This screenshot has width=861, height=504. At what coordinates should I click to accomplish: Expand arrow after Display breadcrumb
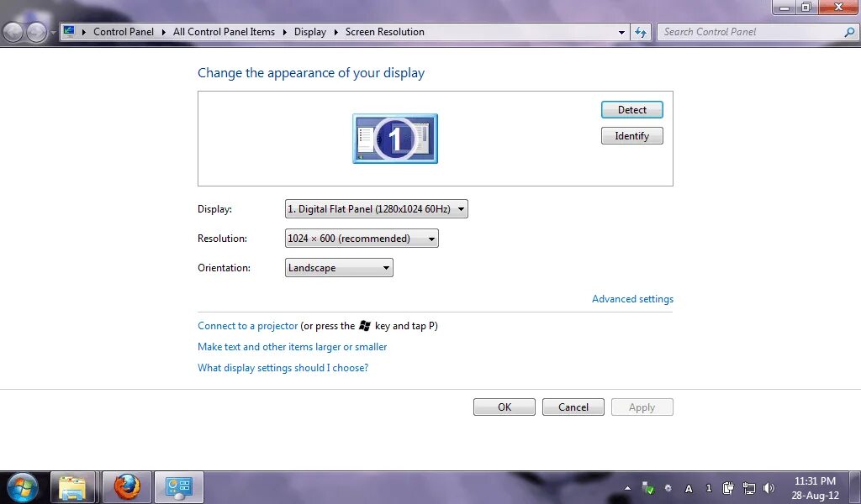(x=336, y=32)
